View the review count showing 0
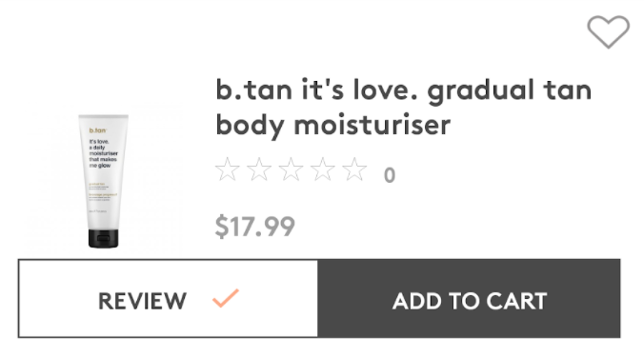Viewport: 644px width, 358px height. (390, 175)
